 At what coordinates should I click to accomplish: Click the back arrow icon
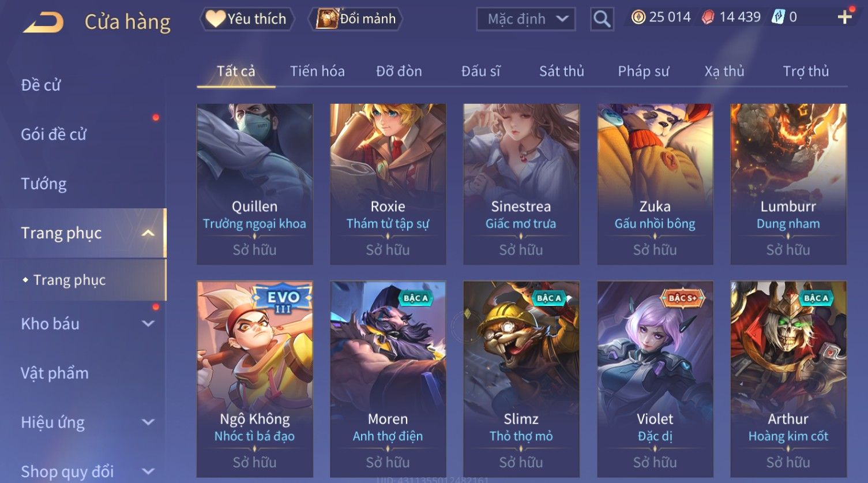pos(43,22)
